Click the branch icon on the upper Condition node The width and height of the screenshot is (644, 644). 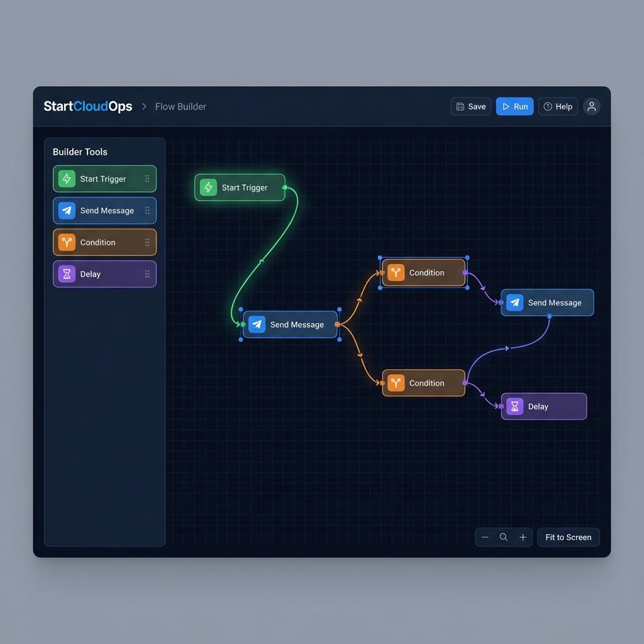tap(396, 272)
